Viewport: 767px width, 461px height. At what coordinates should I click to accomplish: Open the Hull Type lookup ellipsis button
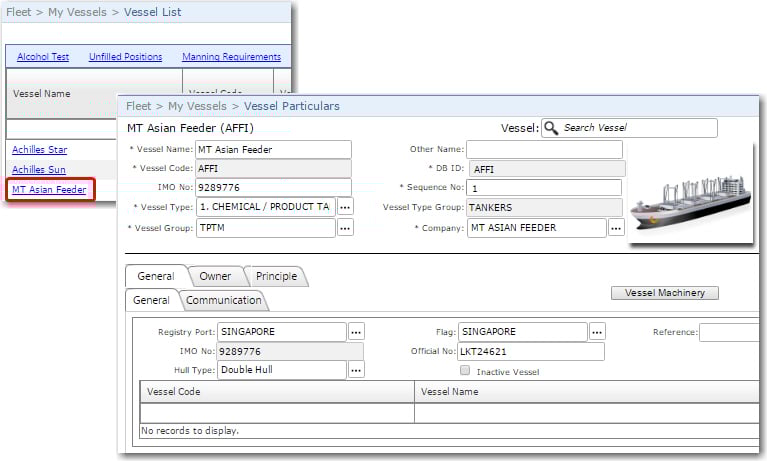coord(357,370)
